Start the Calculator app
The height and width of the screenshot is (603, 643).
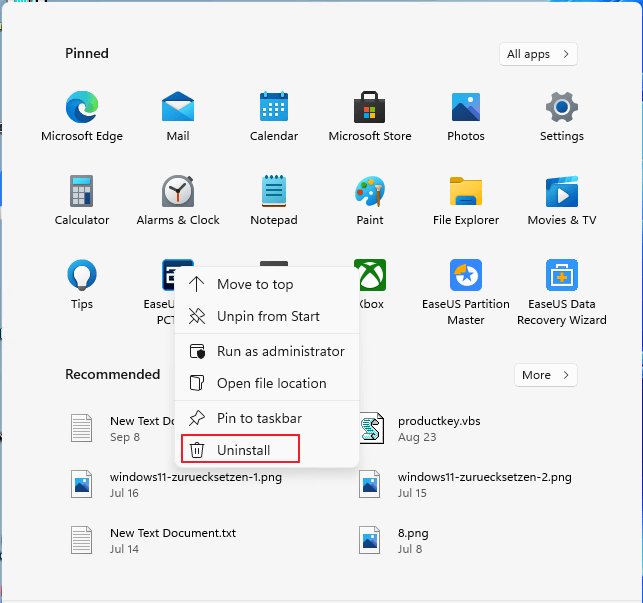[82, 192]
